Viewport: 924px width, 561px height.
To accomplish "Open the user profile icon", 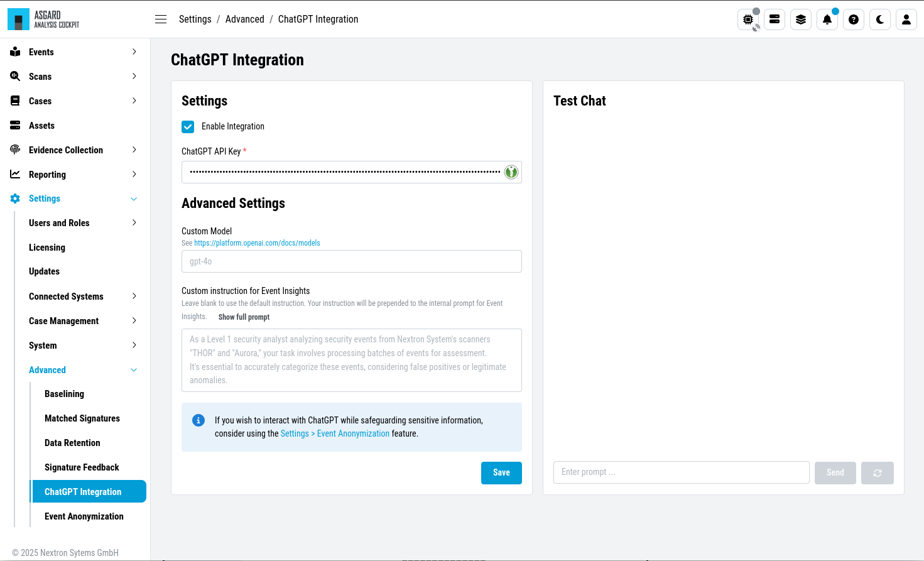I will coord(906,19).
